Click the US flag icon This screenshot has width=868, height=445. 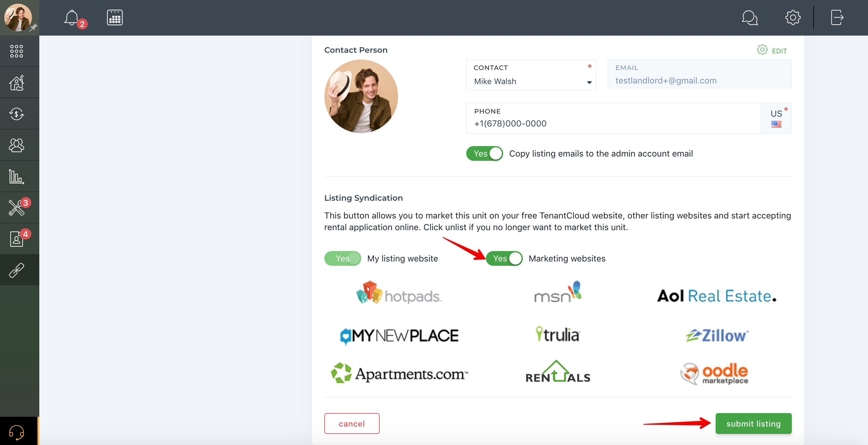776,125
